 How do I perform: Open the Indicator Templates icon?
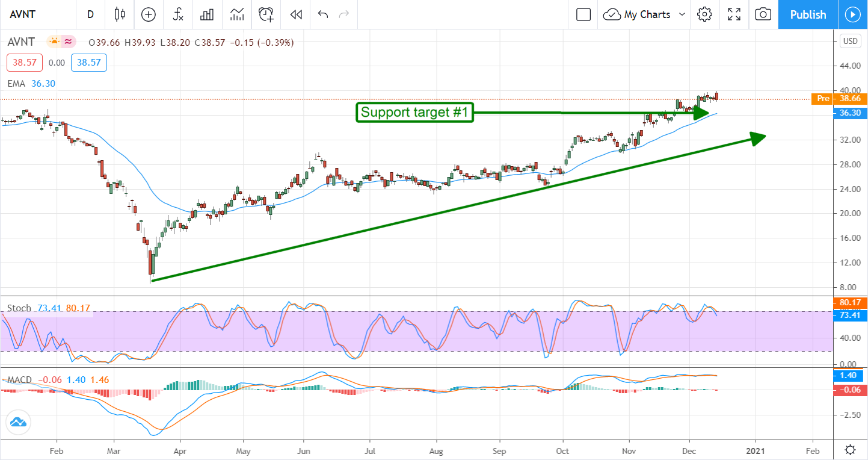(237, 14)
